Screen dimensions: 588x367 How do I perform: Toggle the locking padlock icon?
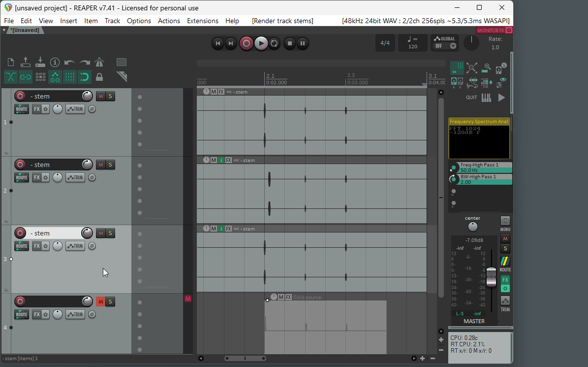[x=99, y=77]
